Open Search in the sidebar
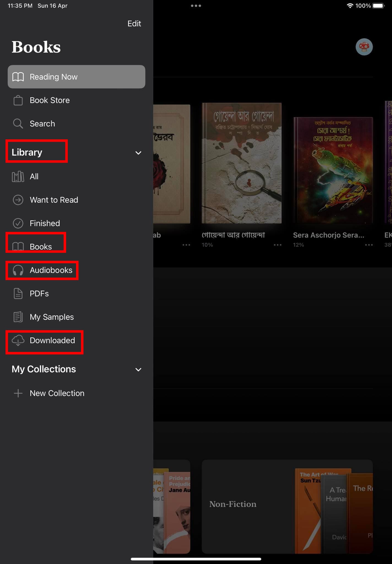392x564 pixels. (76, 124)
